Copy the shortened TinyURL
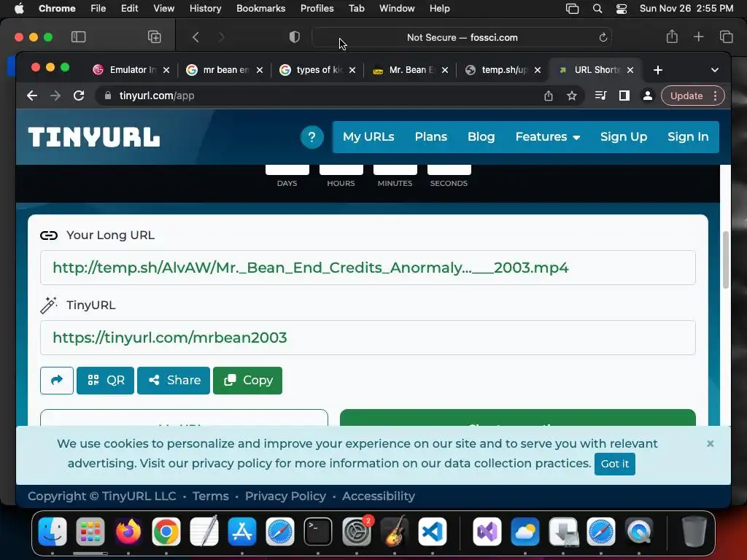Viewport: 747px width, 560px height. (x=248, y=381)
